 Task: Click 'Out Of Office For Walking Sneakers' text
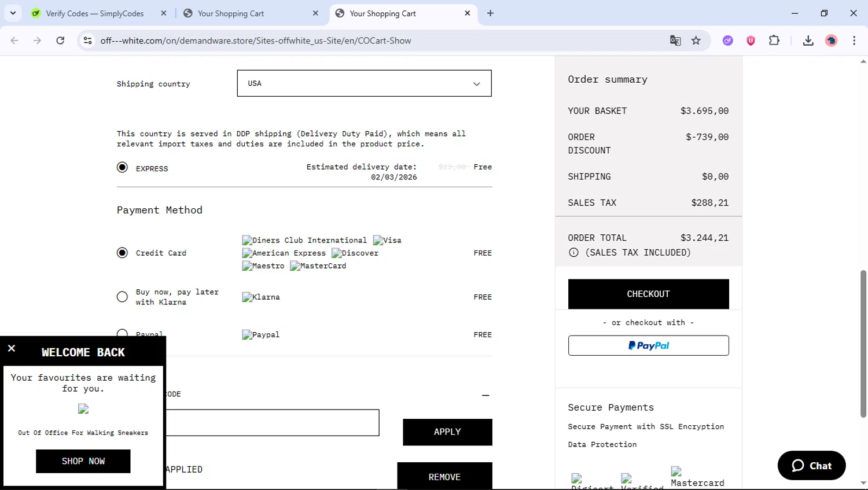pyautogui.click(x=83, y=433)
